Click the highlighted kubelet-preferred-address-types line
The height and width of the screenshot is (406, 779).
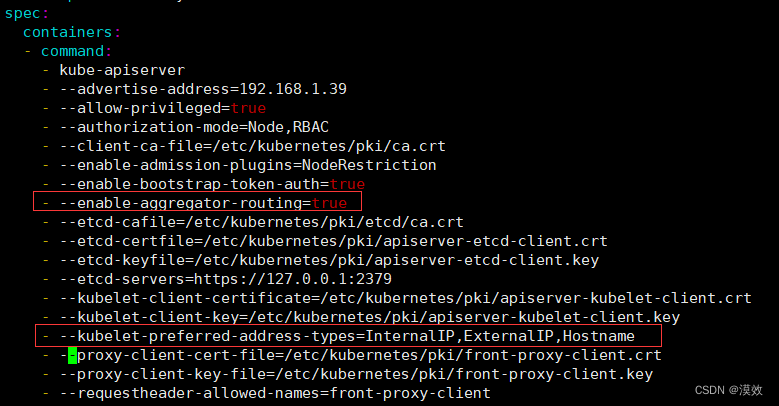tap(347, 335)
